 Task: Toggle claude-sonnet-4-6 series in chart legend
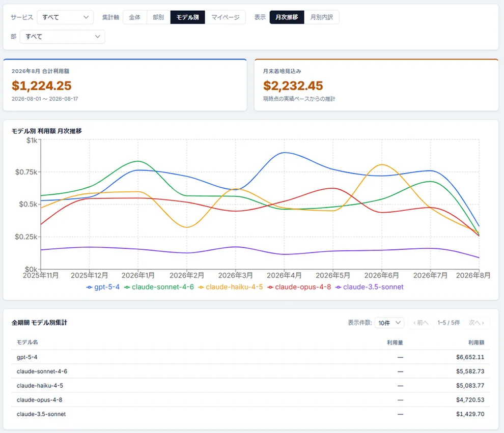click(x=159, y=287)
